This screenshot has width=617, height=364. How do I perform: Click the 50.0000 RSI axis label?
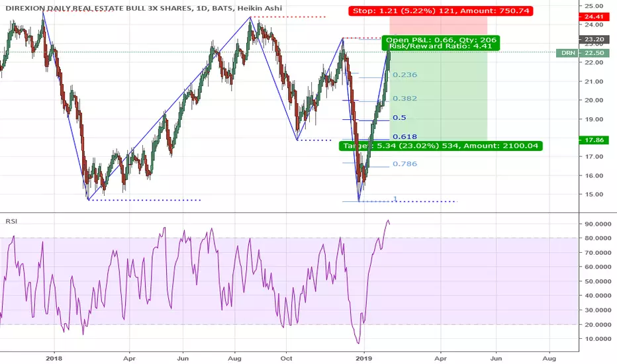tap(598, 281)
